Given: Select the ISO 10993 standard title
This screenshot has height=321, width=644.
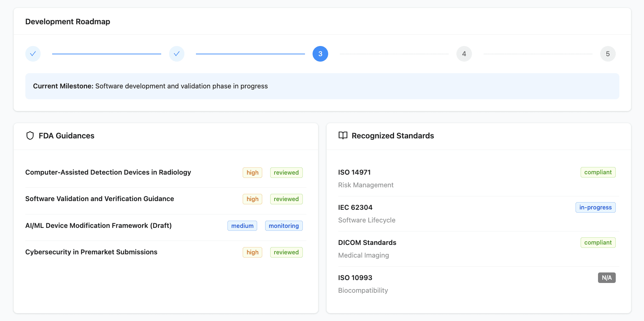Looking at the screenshot, I should pos(355,278).
